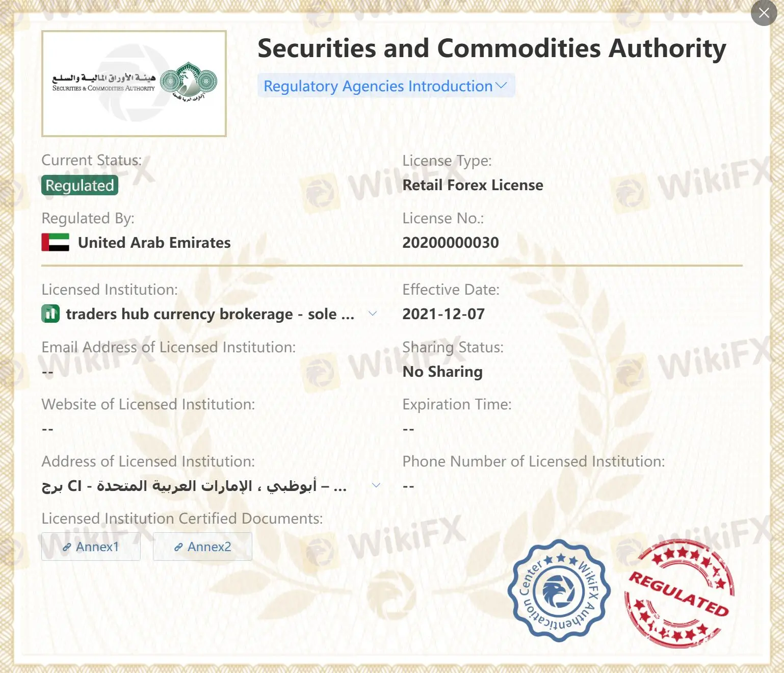This screenshot has height=673, width=784.
Task: Click the Sharing Status label
Action: pos(453,347)
